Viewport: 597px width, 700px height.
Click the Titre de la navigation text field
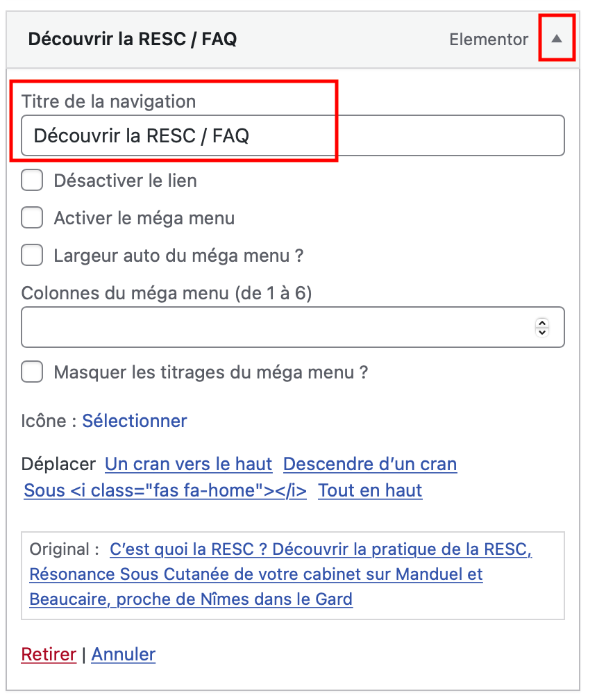(292, 135)
